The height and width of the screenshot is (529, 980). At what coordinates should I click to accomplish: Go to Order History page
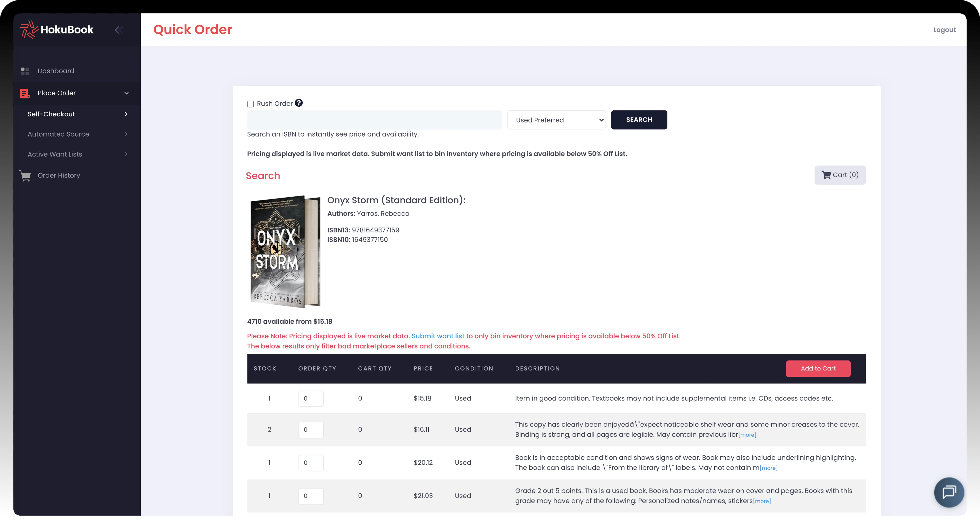click(59, 175)
